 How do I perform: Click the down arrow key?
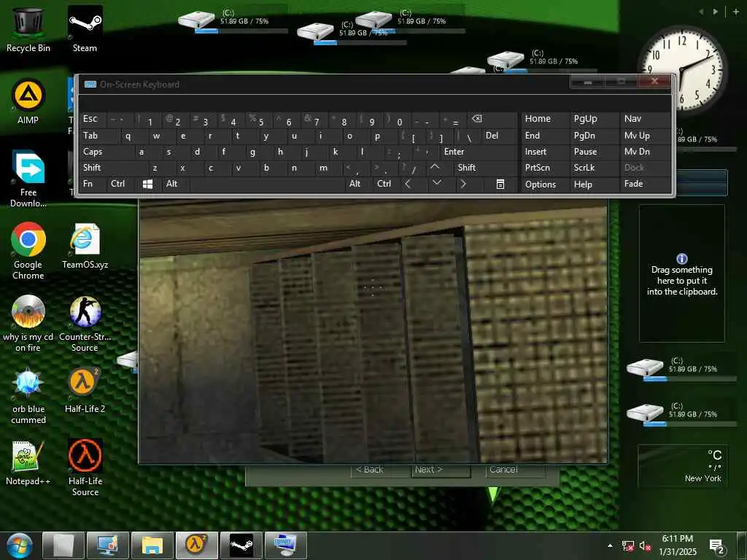point(437,184)
